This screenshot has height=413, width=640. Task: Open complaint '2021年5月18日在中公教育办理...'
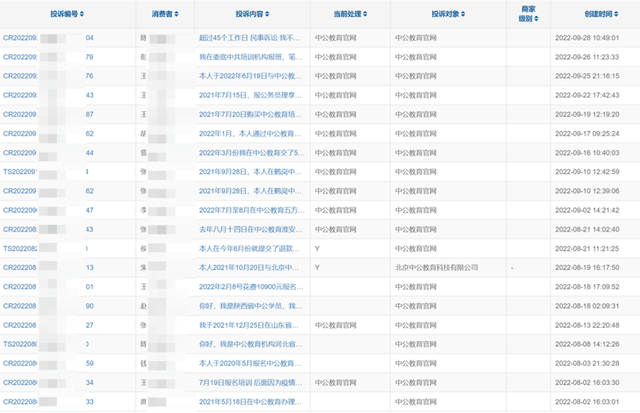coord(250,402)
